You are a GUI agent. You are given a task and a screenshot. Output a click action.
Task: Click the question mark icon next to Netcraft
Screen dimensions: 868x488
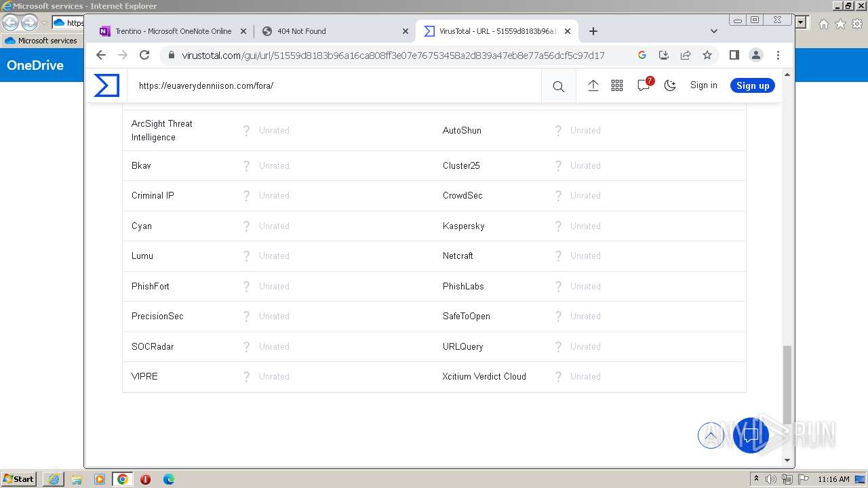click(558, 256)
